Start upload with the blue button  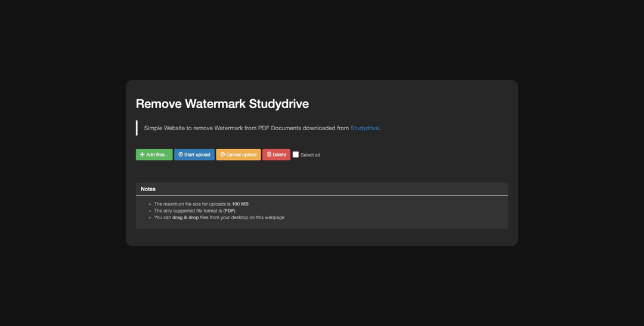point(194,155)
